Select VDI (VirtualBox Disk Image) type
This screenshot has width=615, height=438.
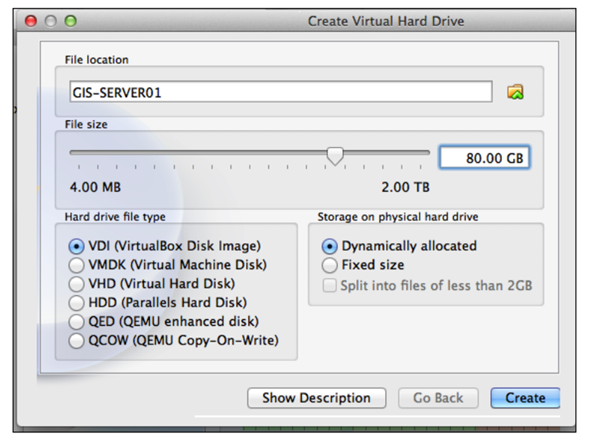pos(75,246)
